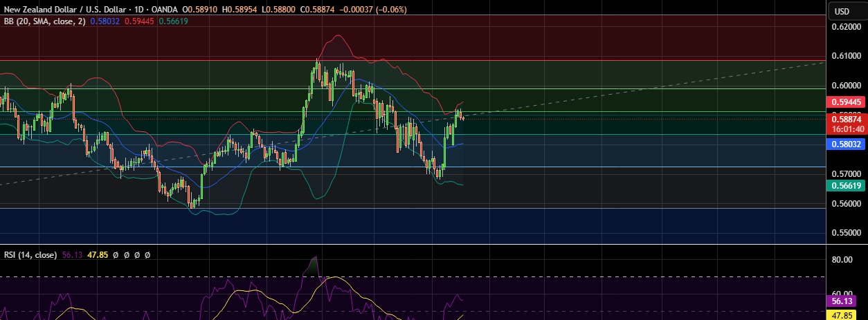Open the USD currency selector
The image size is (868, 320).
(x=842, y=11)
